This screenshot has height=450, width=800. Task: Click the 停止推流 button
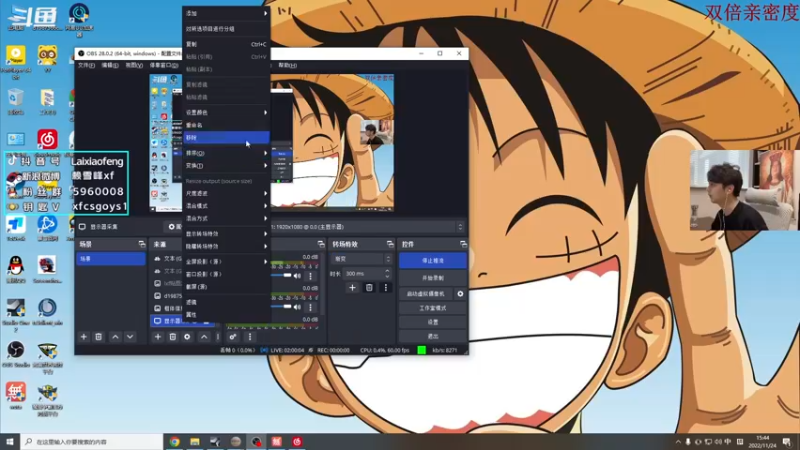click(433, 261)
